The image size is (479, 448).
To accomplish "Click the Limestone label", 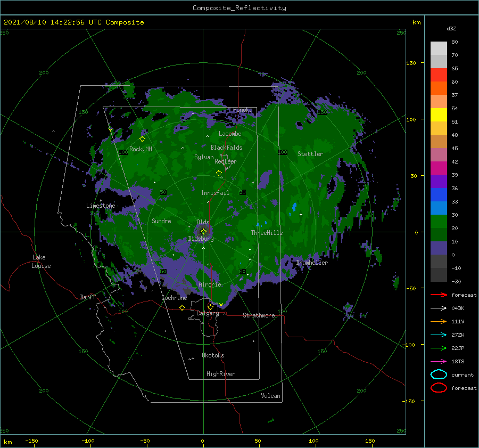I will click(x=101, y=206).
